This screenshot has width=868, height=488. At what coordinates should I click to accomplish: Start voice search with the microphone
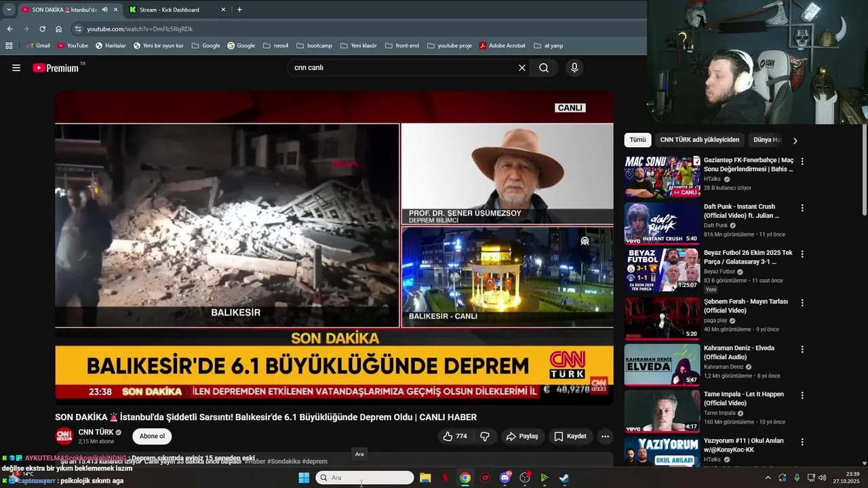[574, 68]
